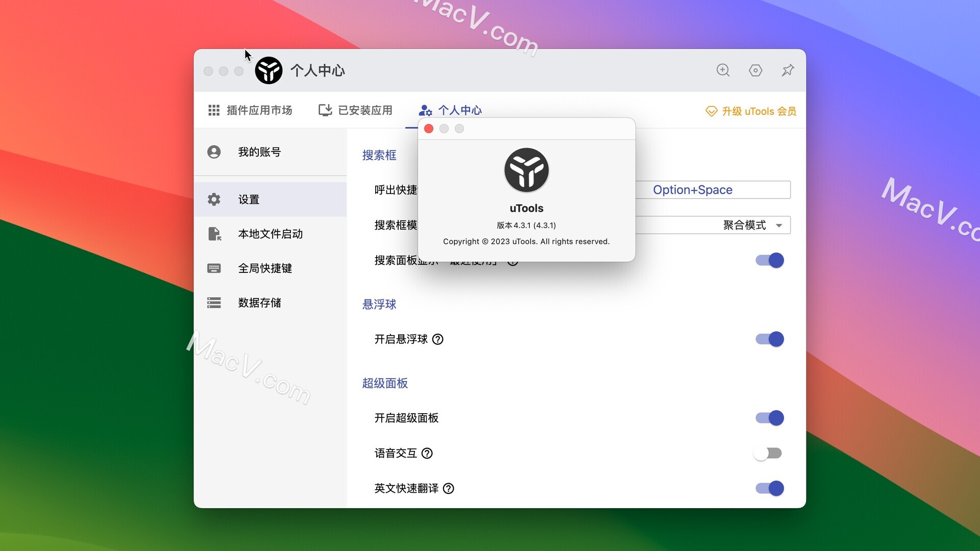Pin the window with the pushpin icon
The height and width of the screenshot is (551, 980).
pyautogui.click(x=788, y=70)
